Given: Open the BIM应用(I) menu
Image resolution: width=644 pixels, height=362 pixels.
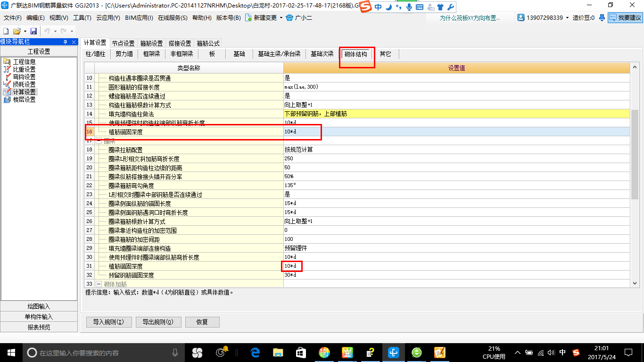Looking at the screenshot, I should tap(139, 18).
